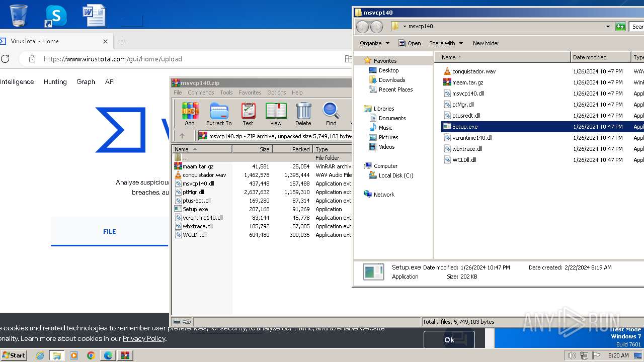This screenshot has width=644, height=362.
Task: Select Recent Places in navigation pane
Action: [x=395, y=89]
